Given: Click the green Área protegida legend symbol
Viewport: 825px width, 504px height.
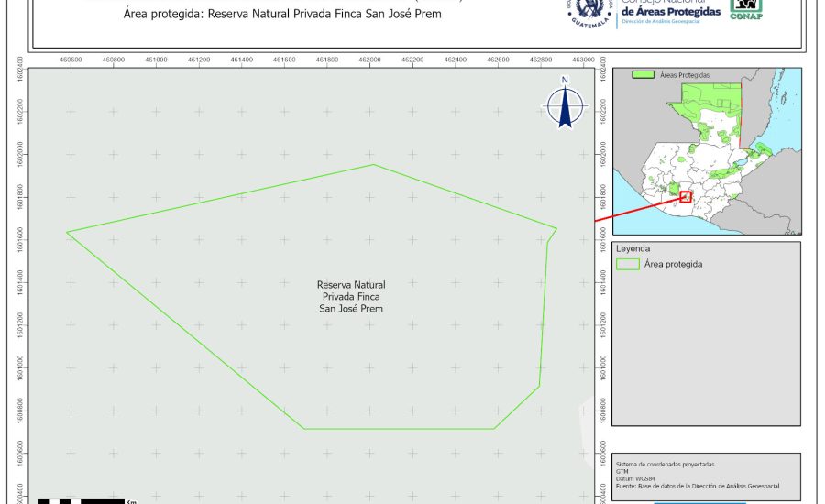Looking at the screenshot, I should pos(628,264).
